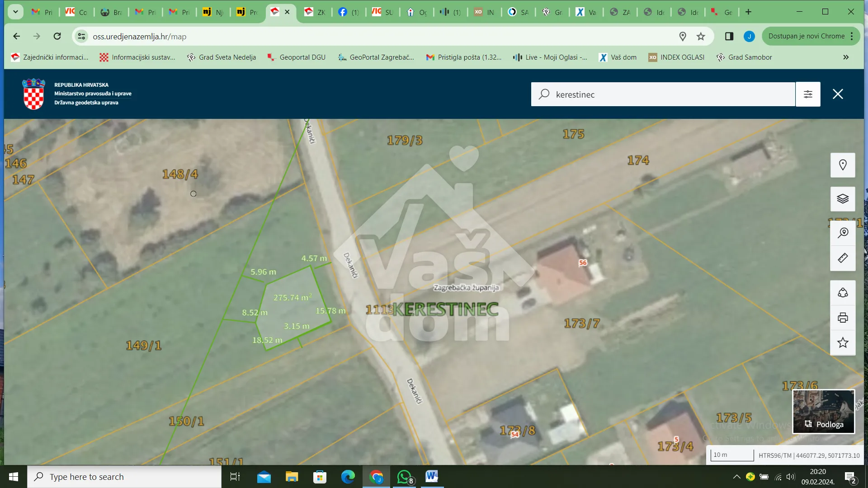
Task: Open File Explorer from the taskbar
Action: pos(292,477)
